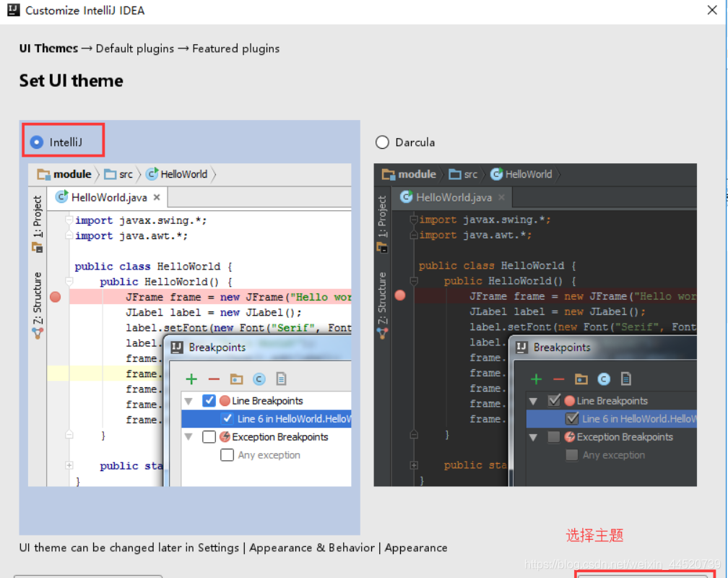Toggle Line Breakpoints checkbox in Darcula preview
The image size is (728, 578).
click(x=554, y=400)
